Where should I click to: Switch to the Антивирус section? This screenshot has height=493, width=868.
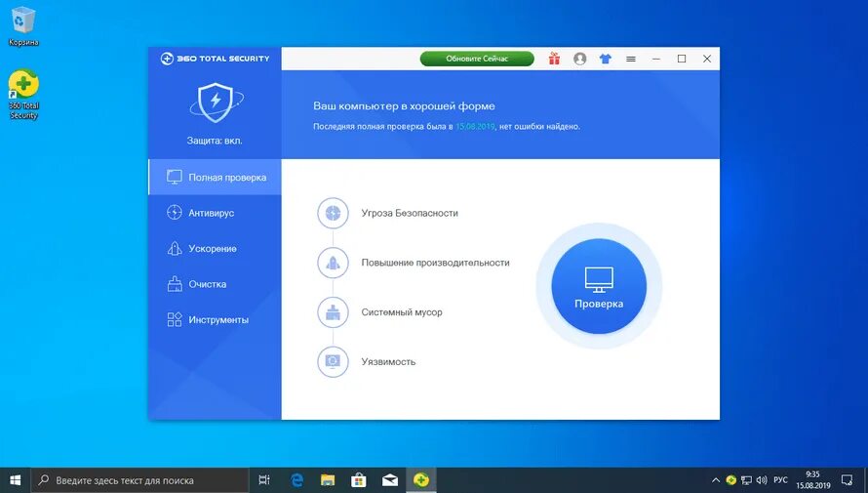coord(215,213)
